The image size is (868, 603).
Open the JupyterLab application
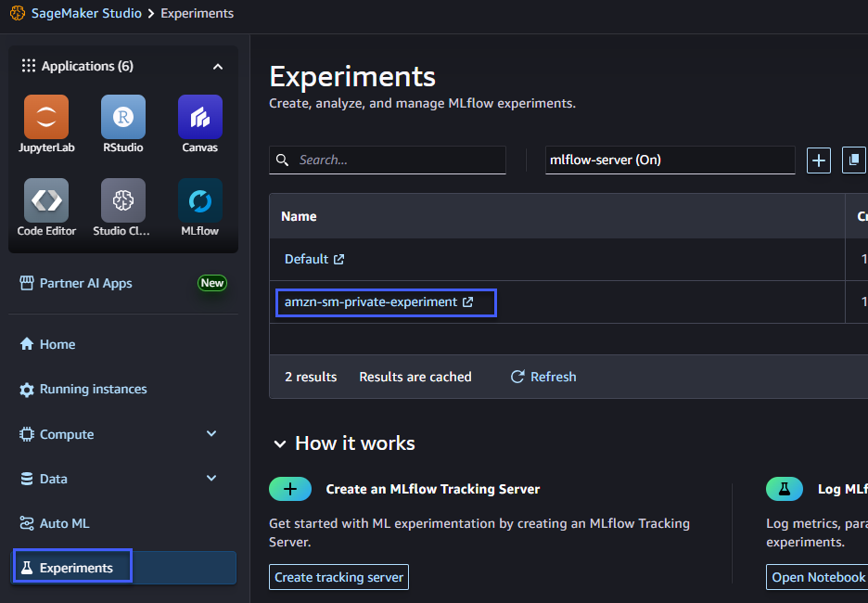[x=46, y=117]
